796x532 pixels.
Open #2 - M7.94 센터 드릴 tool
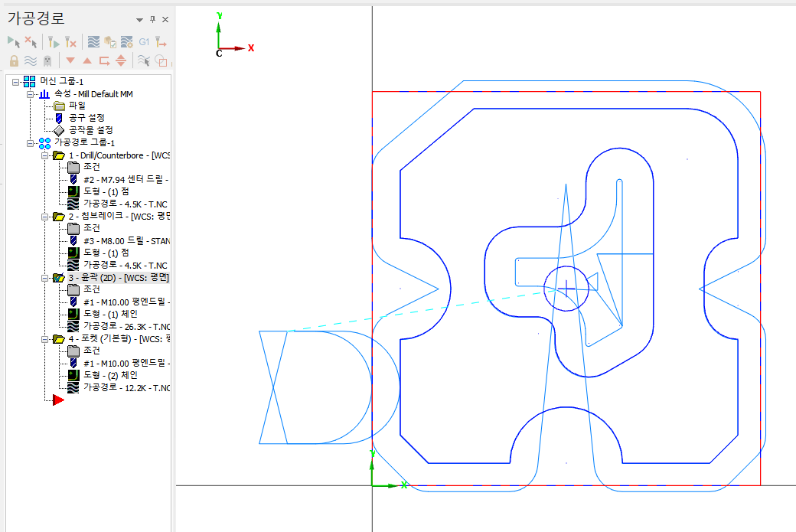pyautogui.click(x=126, y=179)
